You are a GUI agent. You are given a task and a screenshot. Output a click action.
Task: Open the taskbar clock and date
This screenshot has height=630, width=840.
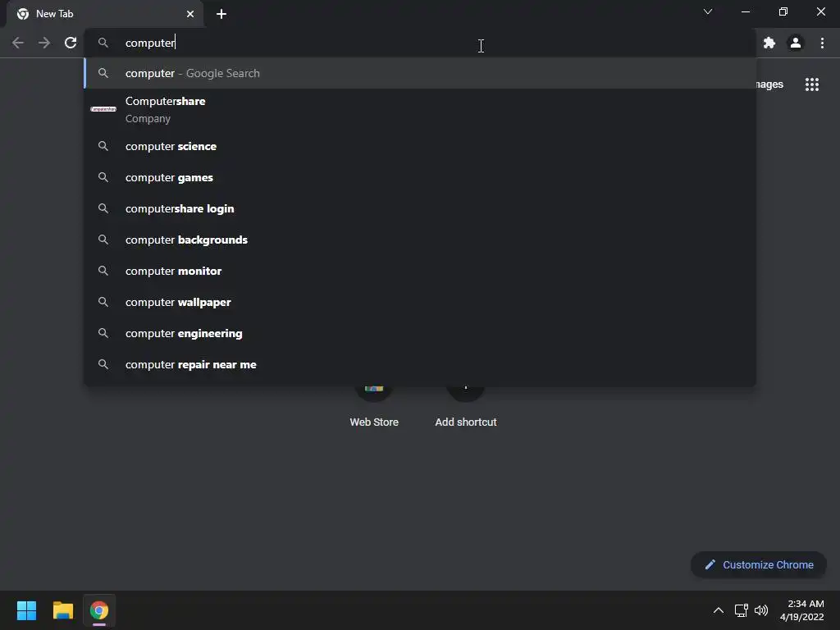802,610
